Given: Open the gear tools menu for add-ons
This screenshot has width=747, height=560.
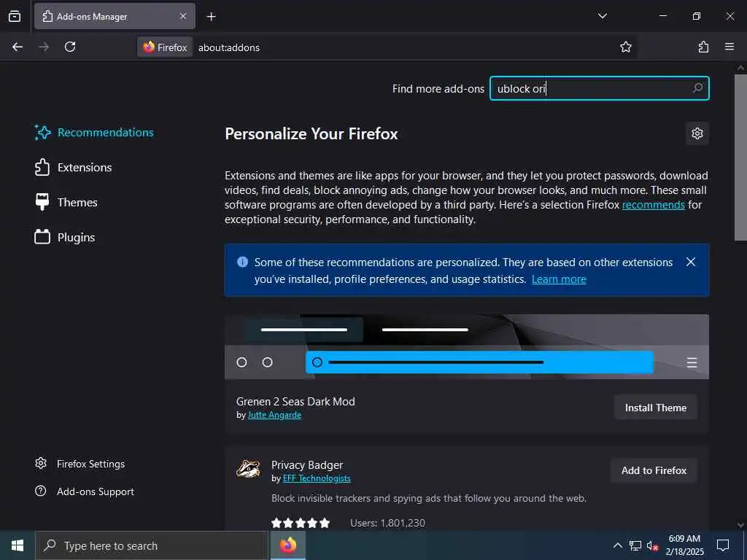Looking at the screenshot, I should (697, 133).
